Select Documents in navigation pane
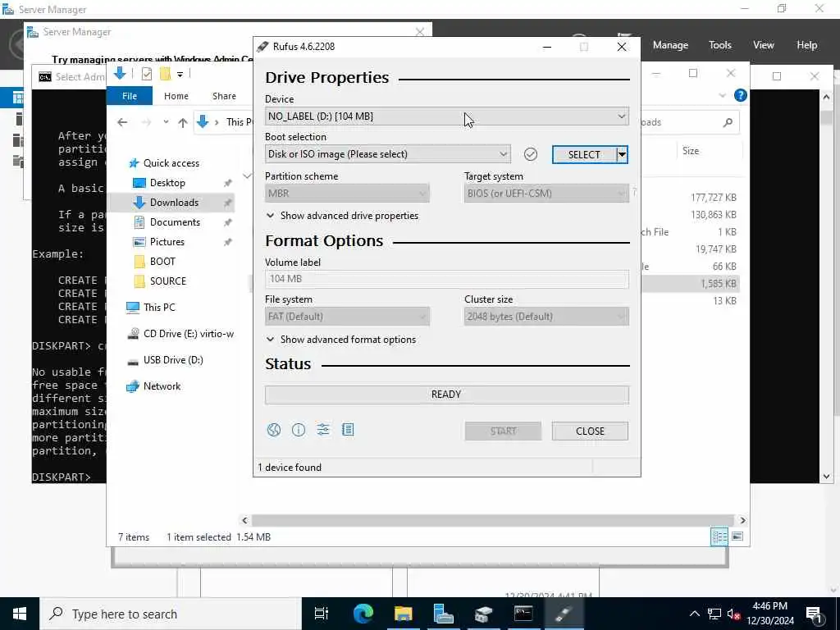The image size is (840, 630). point(167,222)
